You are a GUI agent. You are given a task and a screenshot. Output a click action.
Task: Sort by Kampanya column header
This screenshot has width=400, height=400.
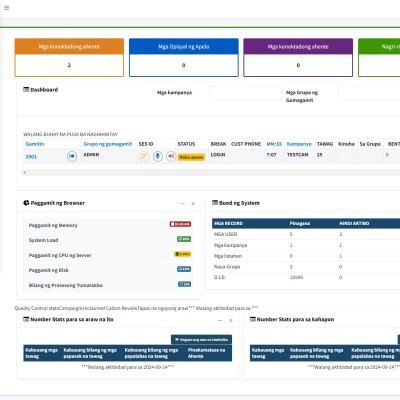tap(299, 144)
